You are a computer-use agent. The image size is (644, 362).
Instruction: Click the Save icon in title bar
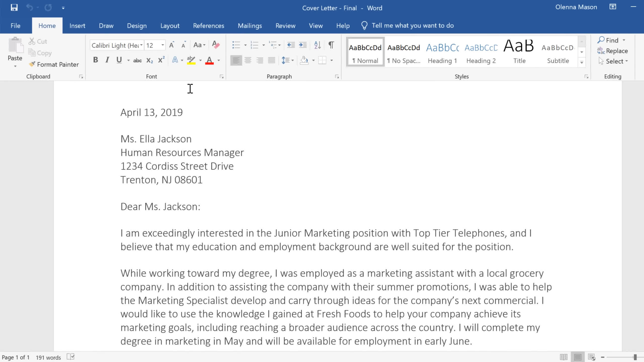pyautogui.click(x=14, y=8)
